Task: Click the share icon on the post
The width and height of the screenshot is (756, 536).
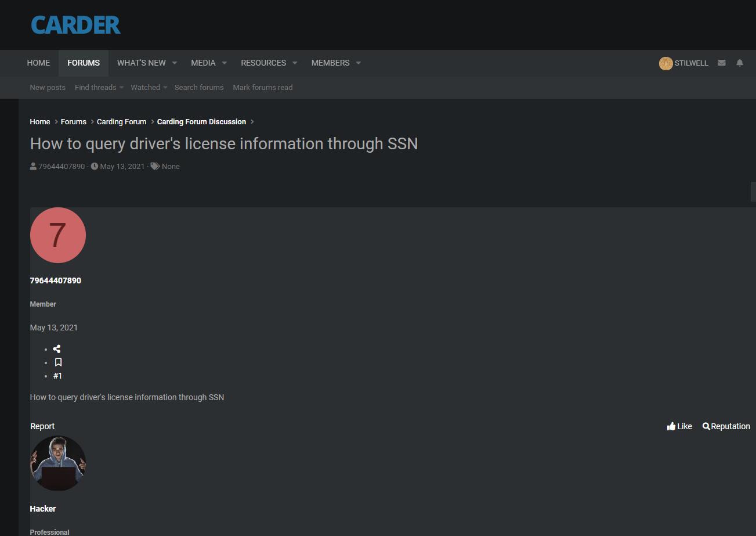Action: [x=57, y=349]
